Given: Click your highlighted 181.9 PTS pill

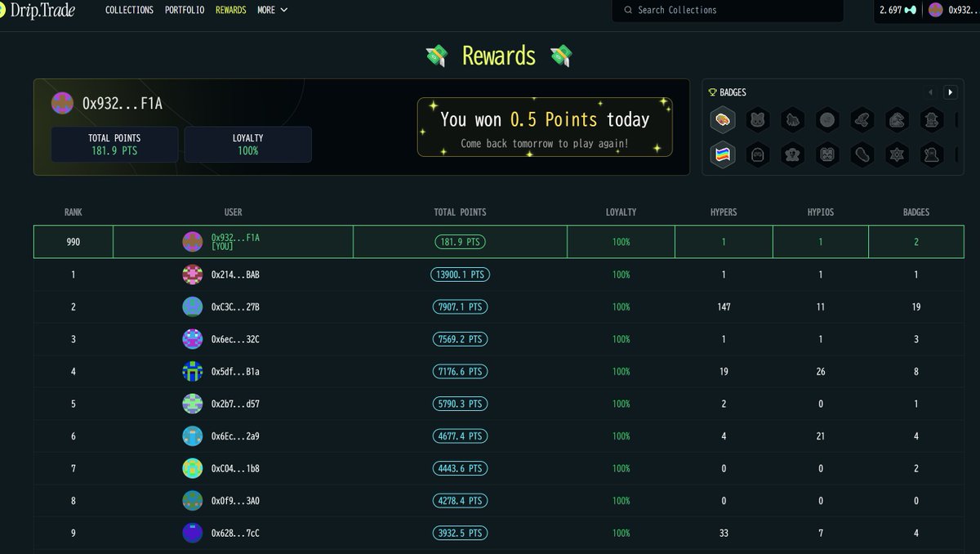Looking at the screenshot, I should [x=460, y=242].
